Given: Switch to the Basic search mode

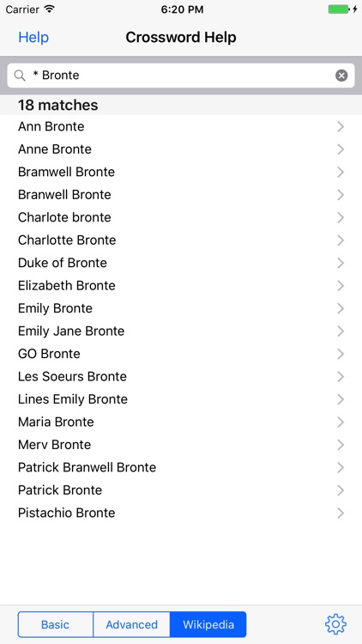Looking at the screenshot, I should coord(56,624).
